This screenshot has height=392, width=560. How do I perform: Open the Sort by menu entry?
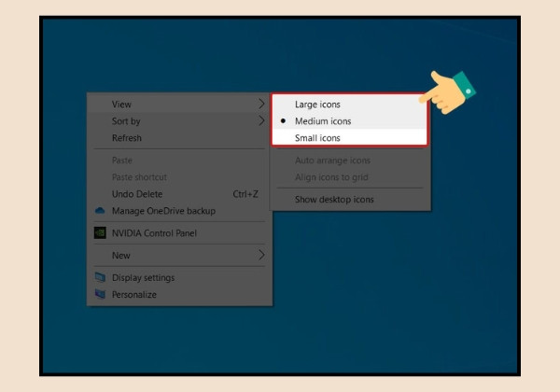[x=179, y=121]
